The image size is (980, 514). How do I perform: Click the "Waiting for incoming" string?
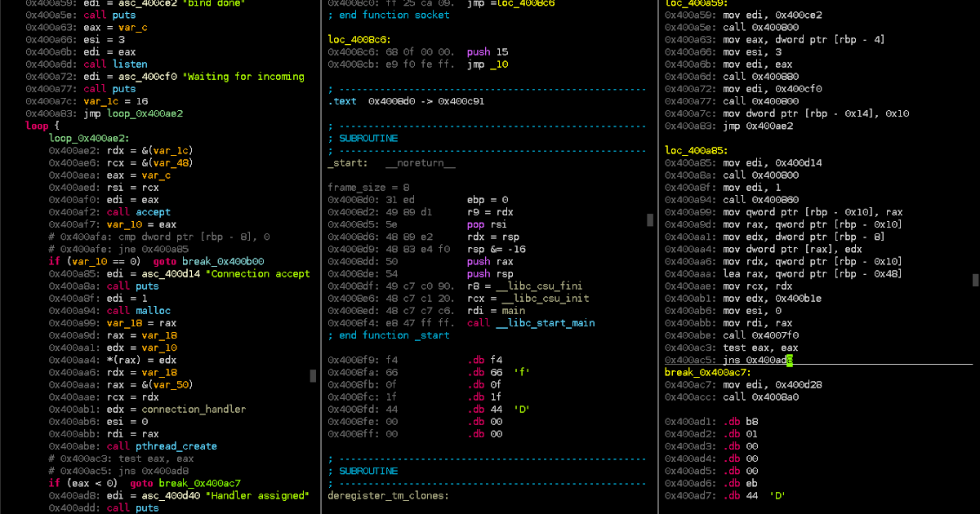pyautogui.click(x=243, y=77)
